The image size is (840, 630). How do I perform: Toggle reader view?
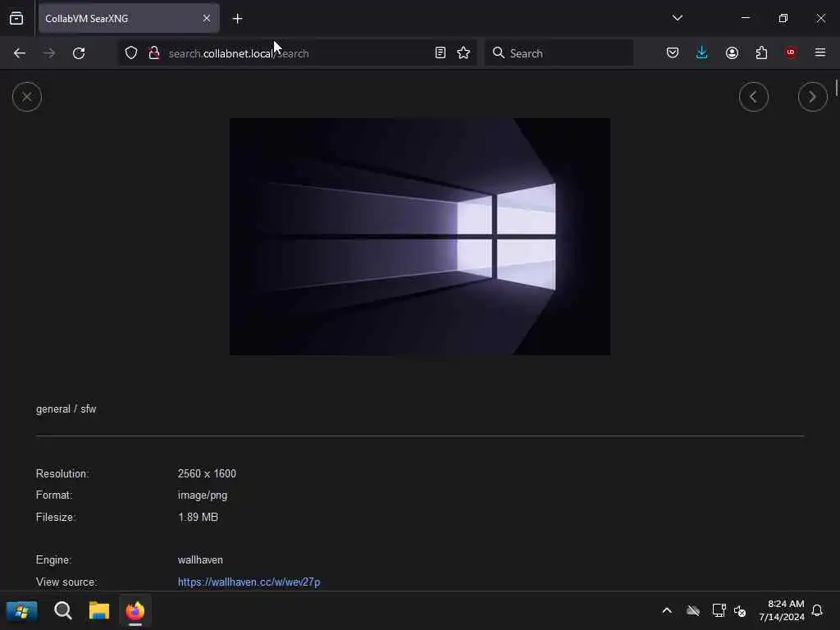tap(440, 53)
